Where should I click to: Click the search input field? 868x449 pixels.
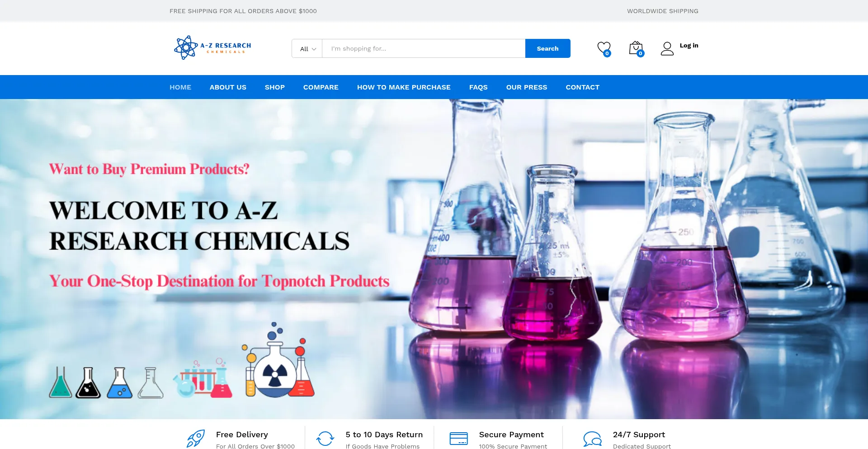424,49
